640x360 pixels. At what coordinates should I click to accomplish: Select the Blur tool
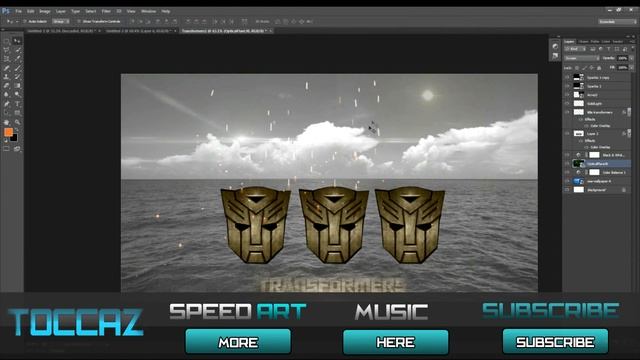click(7, 95)
